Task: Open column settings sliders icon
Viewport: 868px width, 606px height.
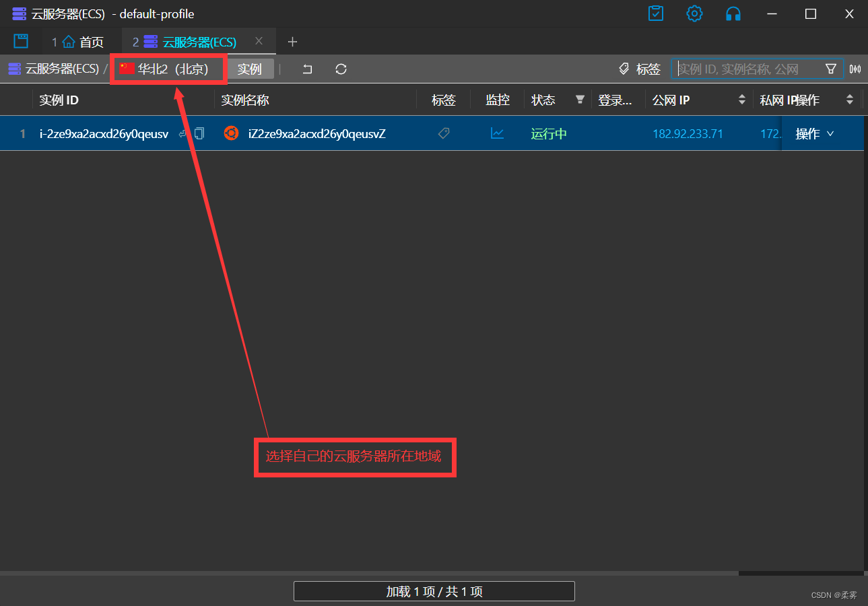Action: tap(855, 69)
